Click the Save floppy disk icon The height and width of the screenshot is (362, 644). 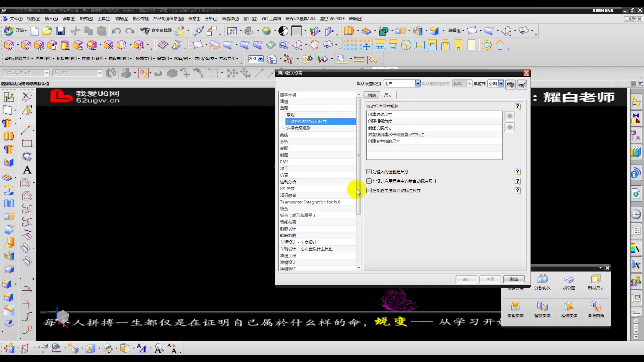click(60, 31)
